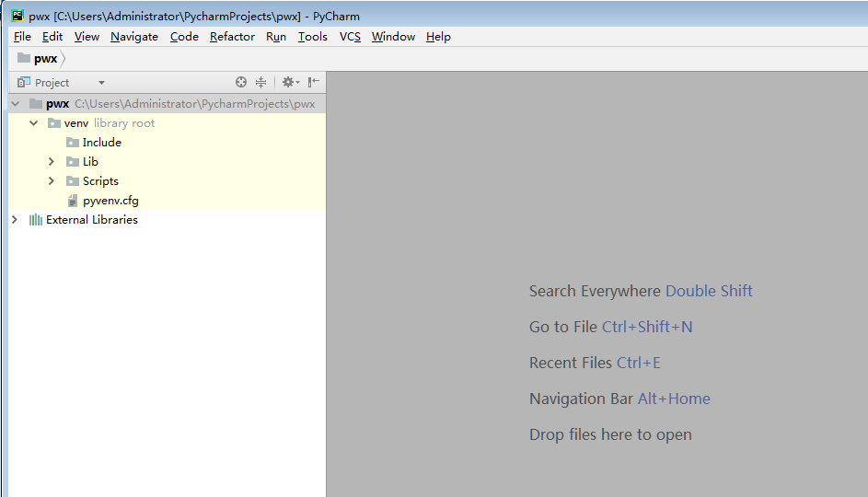Click the Scripts folder icon
The image size is (868, 497).
tap(73, 181)
